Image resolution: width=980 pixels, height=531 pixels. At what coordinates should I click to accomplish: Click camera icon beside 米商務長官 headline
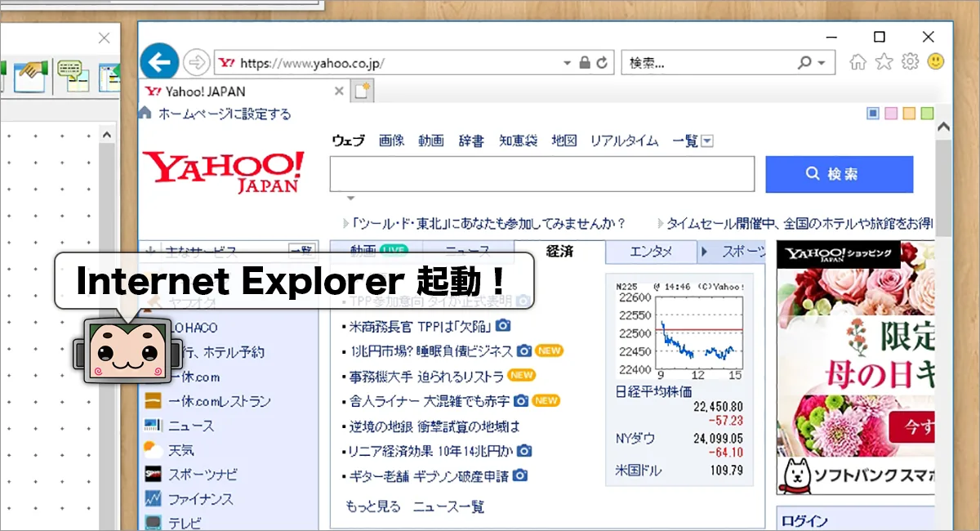503,326
